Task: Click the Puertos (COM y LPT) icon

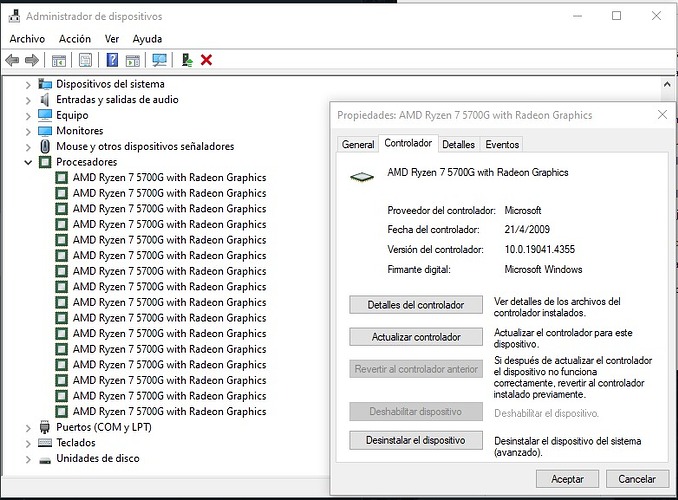Action: [x=45, y=427]
